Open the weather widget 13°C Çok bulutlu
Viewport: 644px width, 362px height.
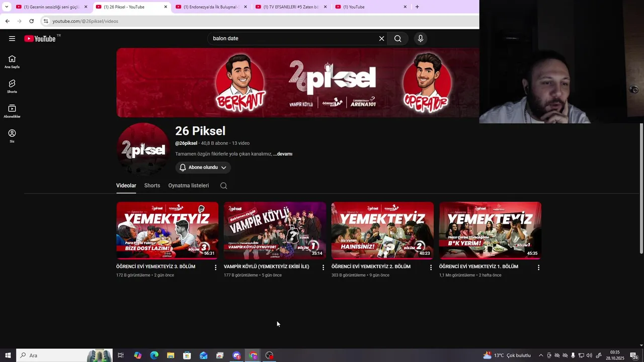click(x=507, y=355)
